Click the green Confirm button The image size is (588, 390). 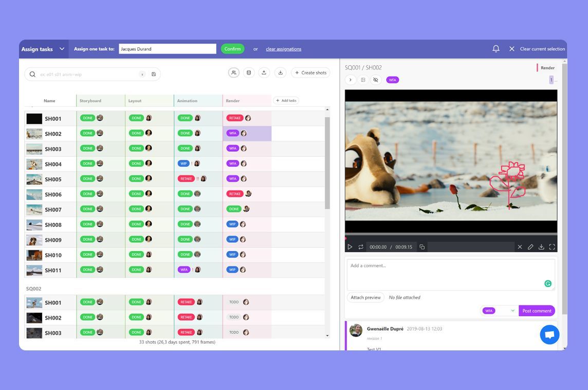[232, 49]
